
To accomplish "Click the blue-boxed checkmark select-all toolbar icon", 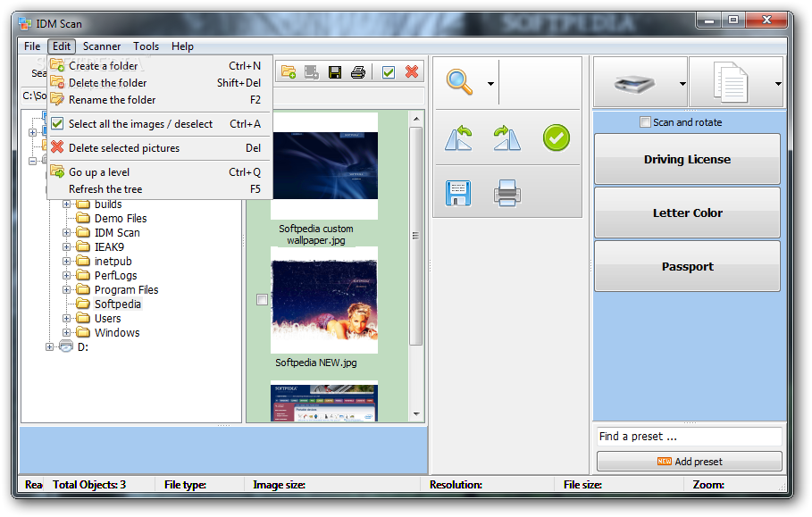I will point(389,72).
